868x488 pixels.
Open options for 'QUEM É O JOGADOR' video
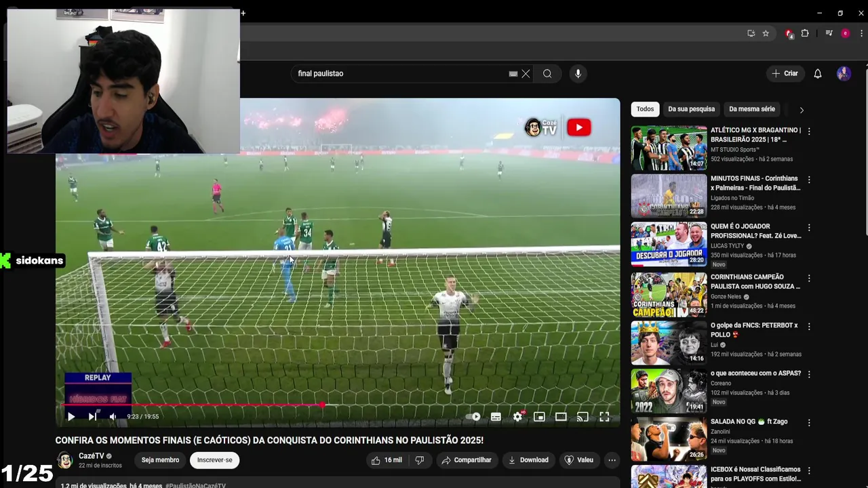[809, 228]
